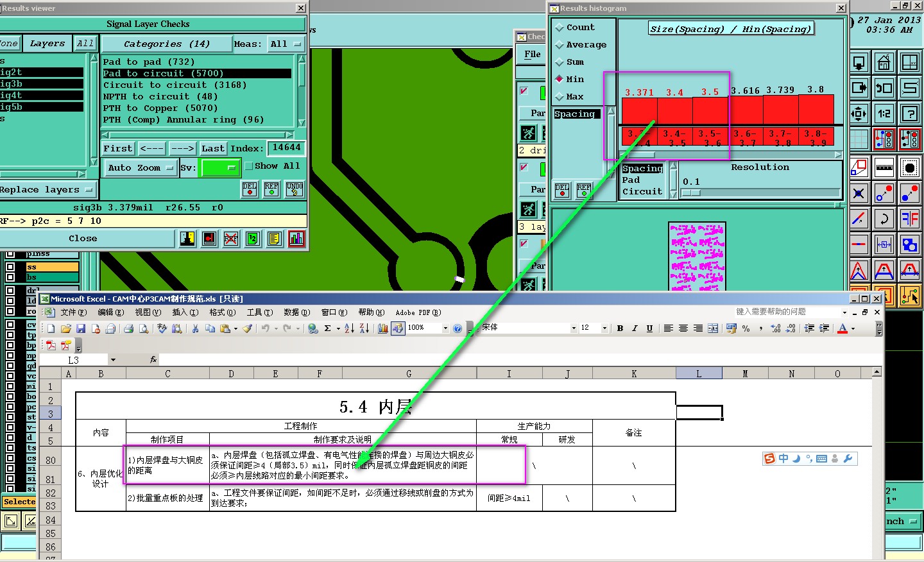Screen dimensions: 924x562
Task: Open Excel font name dropdown
Action: point(574,328)
